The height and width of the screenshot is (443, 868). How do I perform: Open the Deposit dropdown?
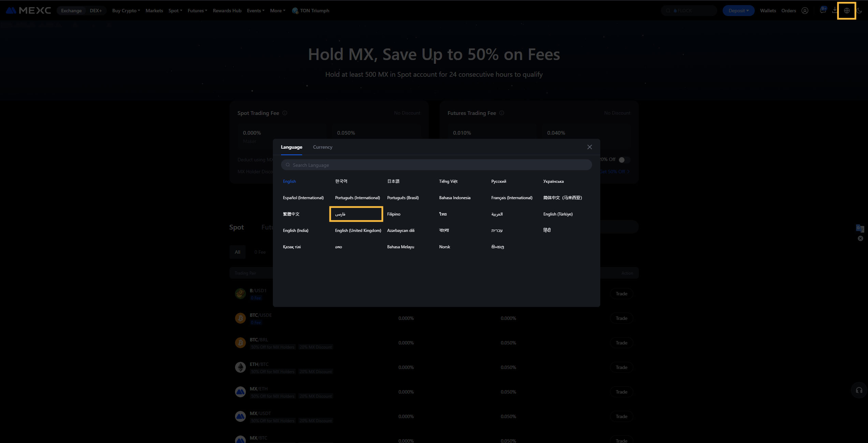738,11
